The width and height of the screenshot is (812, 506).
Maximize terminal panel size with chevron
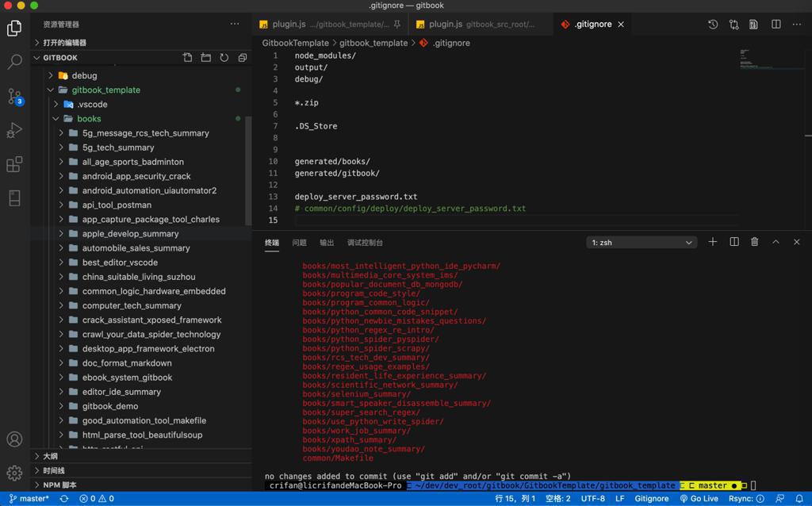pyautogui.click(x=776, y=242)
